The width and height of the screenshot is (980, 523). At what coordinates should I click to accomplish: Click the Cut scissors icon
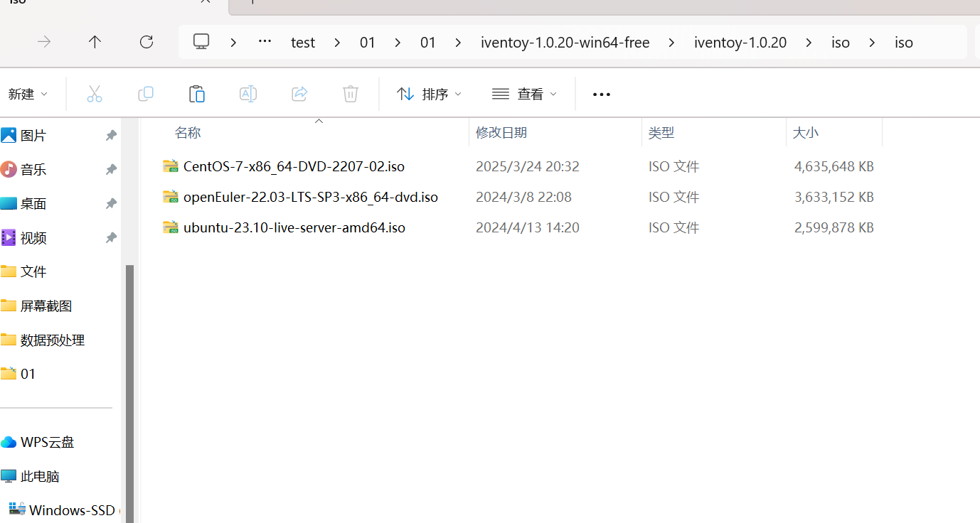tap(95, 94)
